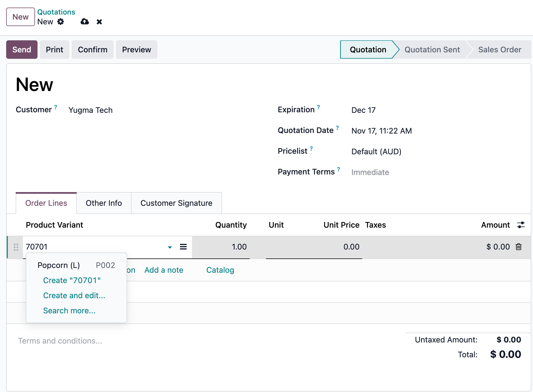Expand the Product Variant dropdown arrow
Image resolution: width=533 pixels, height=392 pixels.
tap(169, 248)
